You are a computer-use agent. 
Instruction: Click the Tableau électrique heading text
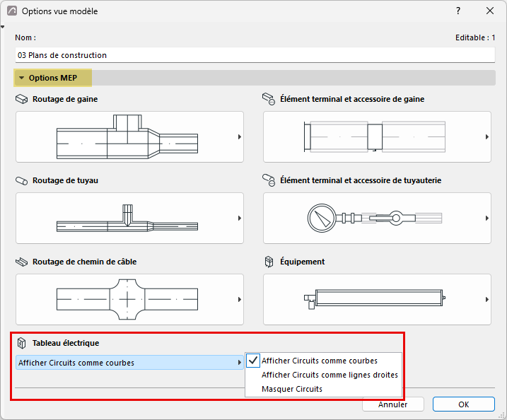66,343
